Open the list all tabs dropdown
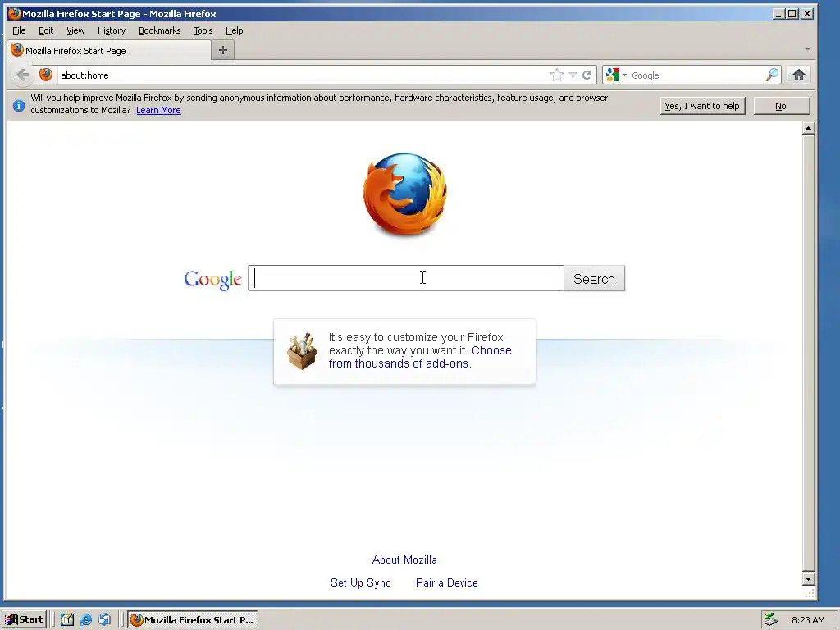 (807, 49)
